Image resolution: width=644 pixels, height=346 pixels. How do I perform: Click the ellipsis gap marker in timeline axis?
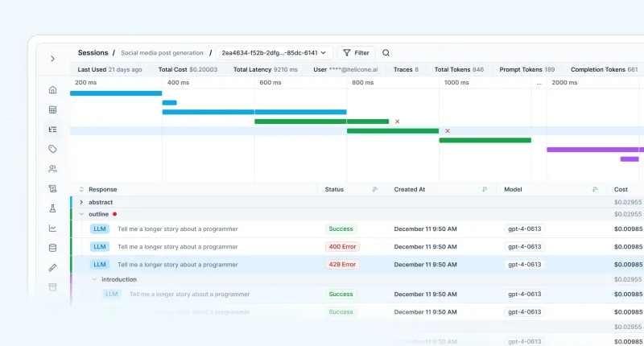539,83
